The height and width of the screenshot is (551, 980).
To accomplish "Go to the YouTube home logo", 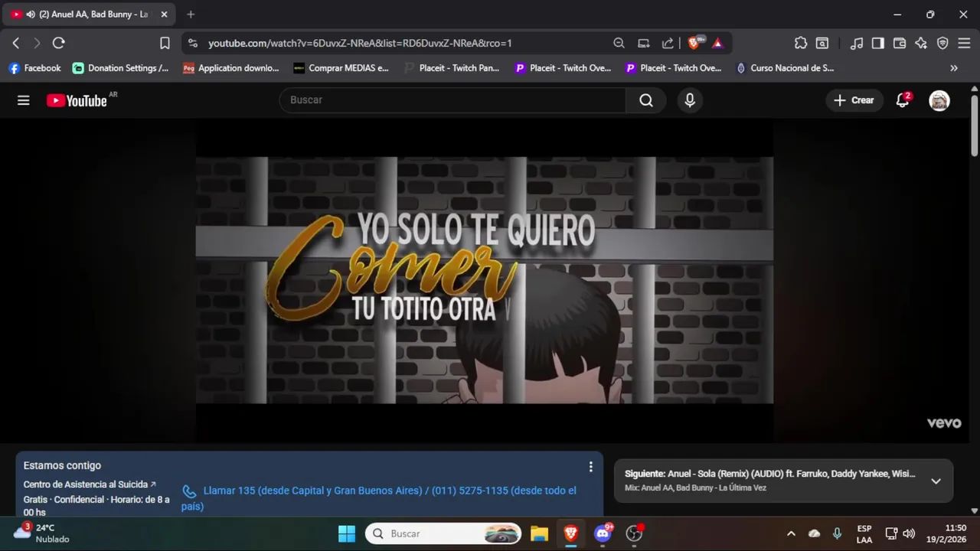I will click(x=77, y=100).
